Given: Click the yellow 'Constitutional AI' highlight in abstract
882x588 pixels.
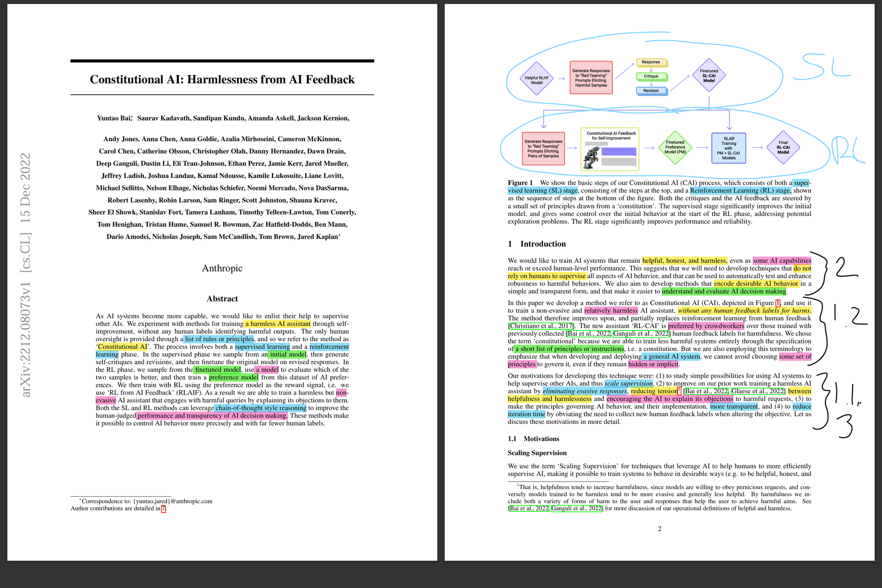Looking at the screenshot, I should 123,347.
